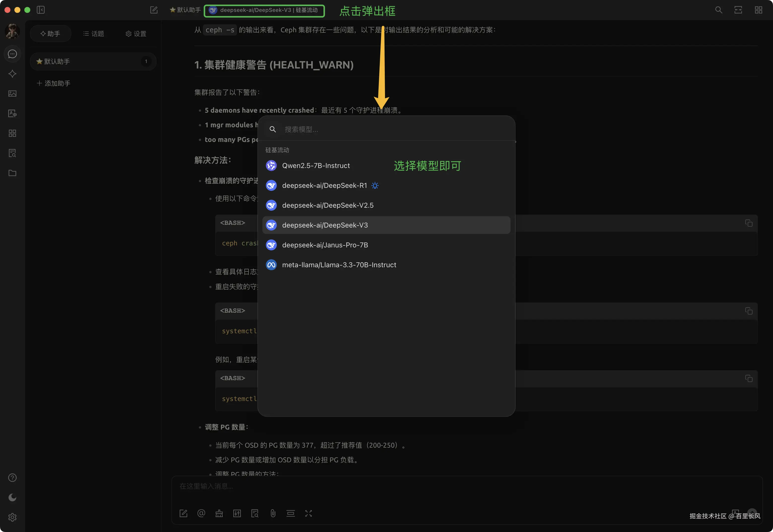This screenshot has height=532, width=773.
Task: Open the files folder icon in sidebar
Action: tap(12, 173)
